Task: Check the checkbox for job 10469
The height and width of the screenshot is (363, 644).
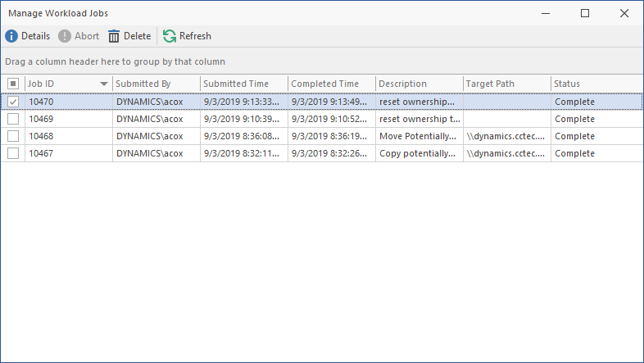Action: [x=13, y=119]
